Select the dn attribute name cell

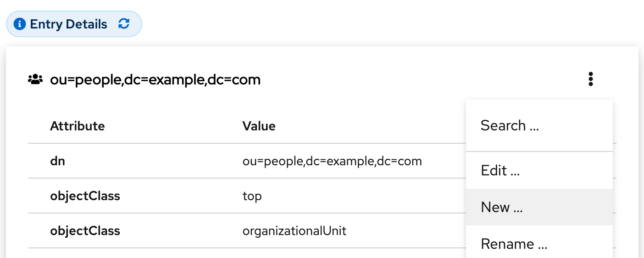pos(57,161)
